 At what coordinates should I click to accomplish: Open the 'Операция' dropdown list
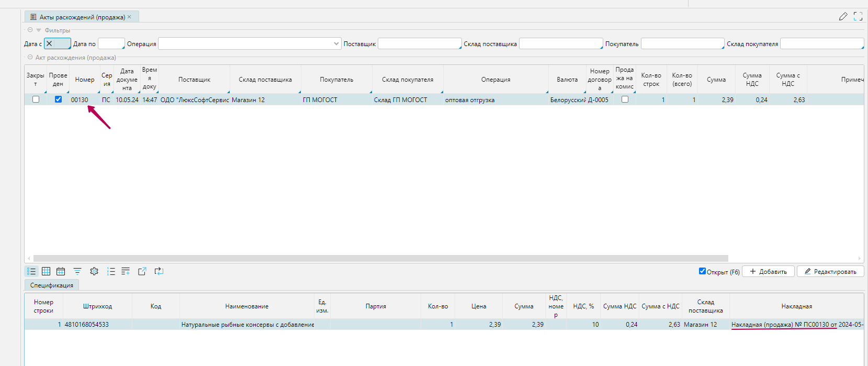click(x=336, y=44)
